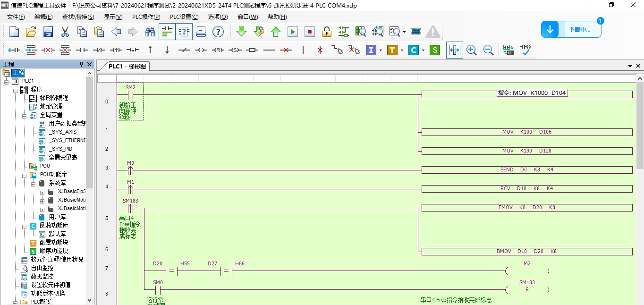Image resolution: width=644 pixels, height=305 pixels.
Task: Click the green Run PLC play icon
Action: [x=293, y=32]
